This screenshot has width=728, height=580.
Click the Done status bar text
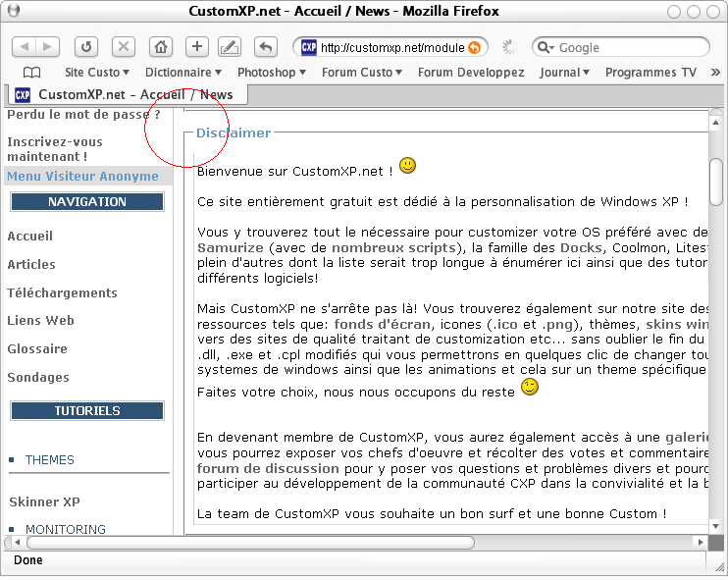pyautogui.click(x=28, y=560)
